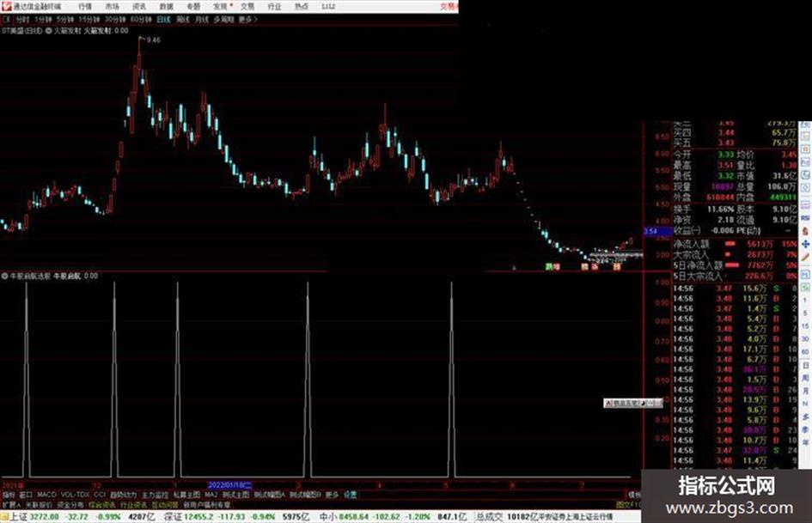This screenshot has width=812, height=523.
Task: Click the 上证 index value 3272.00
Action: pos(44,516)
